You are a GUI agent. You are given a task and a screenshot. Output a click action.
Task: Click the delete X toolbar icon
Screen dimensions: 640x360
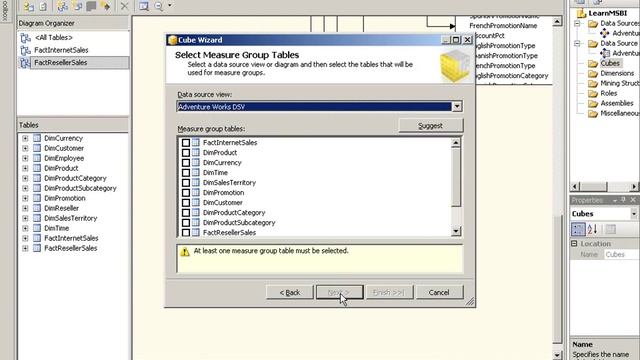point(124,6)
